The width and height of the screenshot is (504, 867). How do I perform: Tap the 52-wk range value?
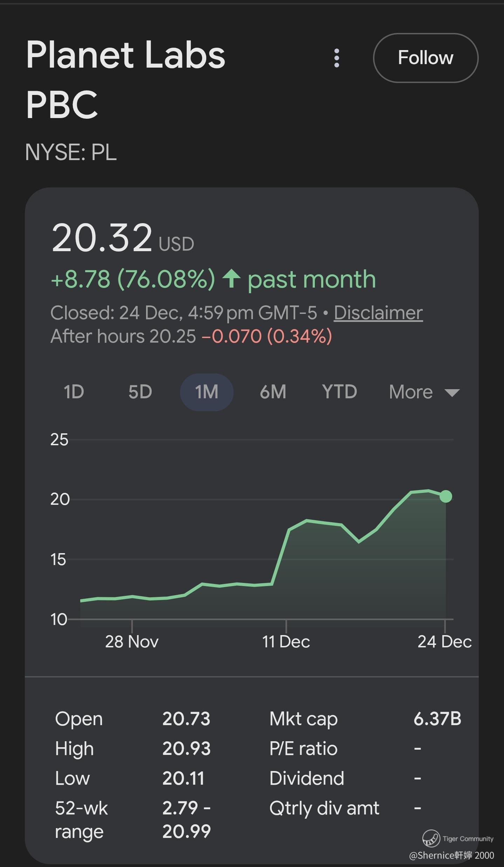coord(186,819)
